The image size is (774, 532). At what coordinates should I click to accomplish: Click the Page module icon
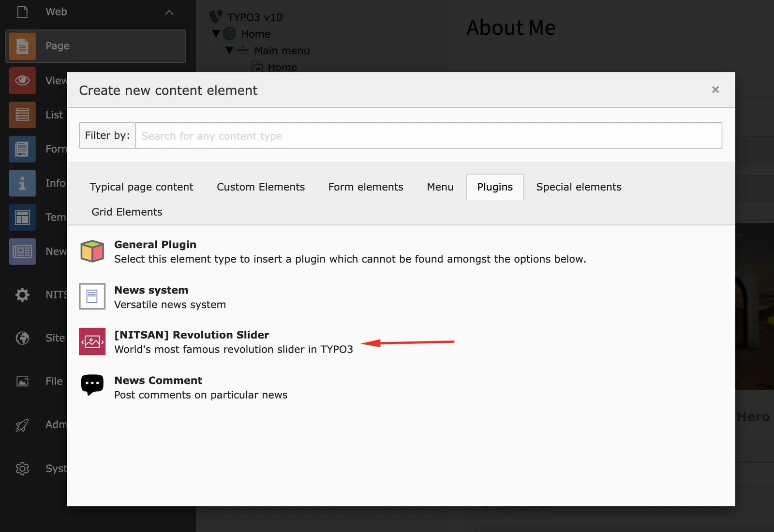pos(22,46)
